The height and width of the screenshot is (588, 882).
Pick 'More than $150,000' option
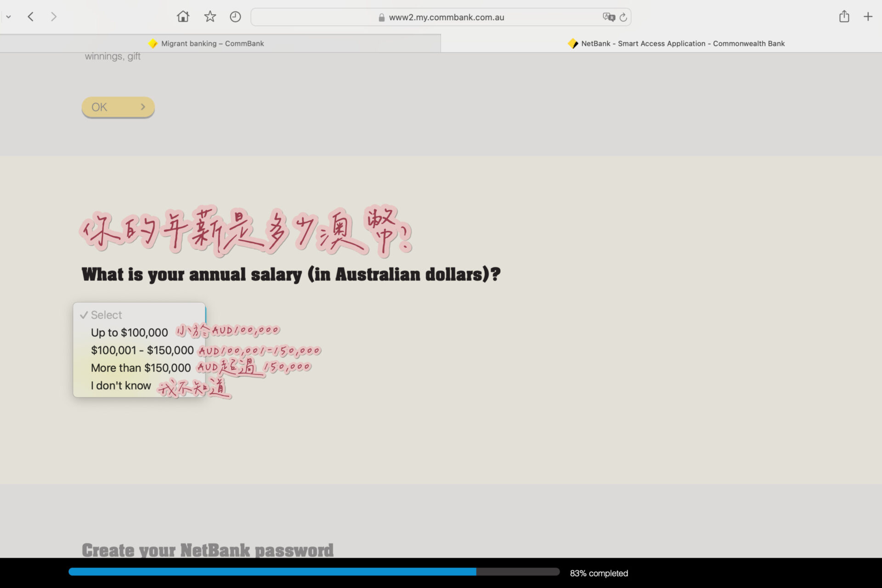[140, 368]
